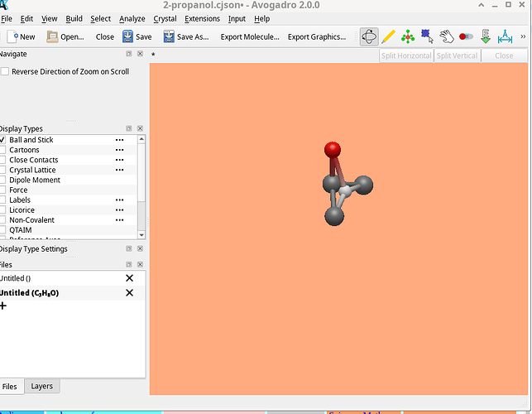Select the empty Untitled () file row

[73, 278]
